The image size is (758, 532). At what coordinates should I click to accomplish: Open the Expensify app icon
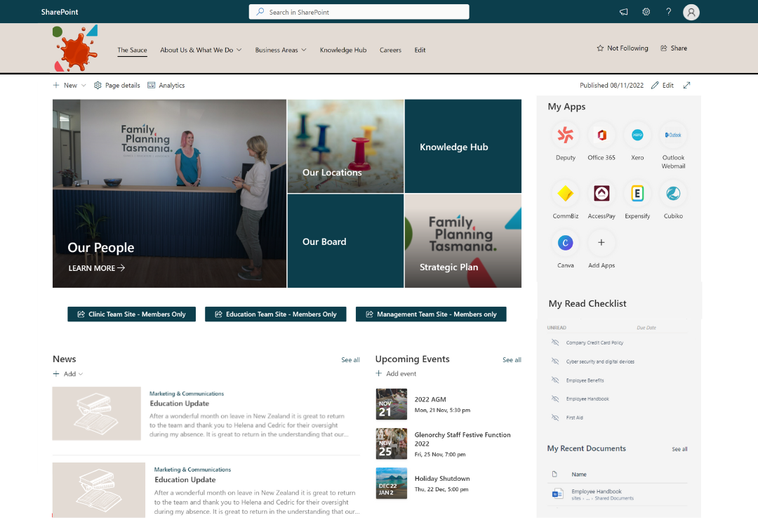(x=637, y=194)
